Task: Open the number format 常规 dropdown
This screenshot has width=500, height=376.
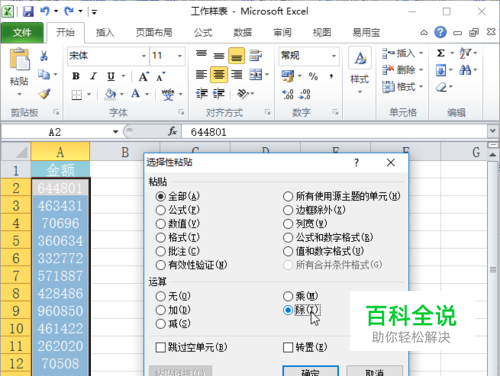Action: click(x=334, y=56)
